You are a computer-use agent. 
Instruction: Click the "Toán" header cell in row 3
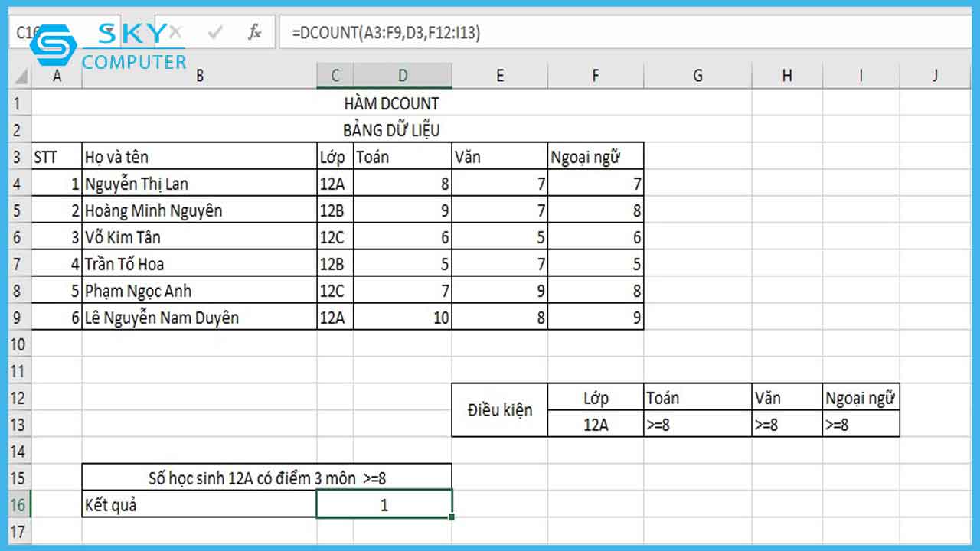tap(403, 156)
